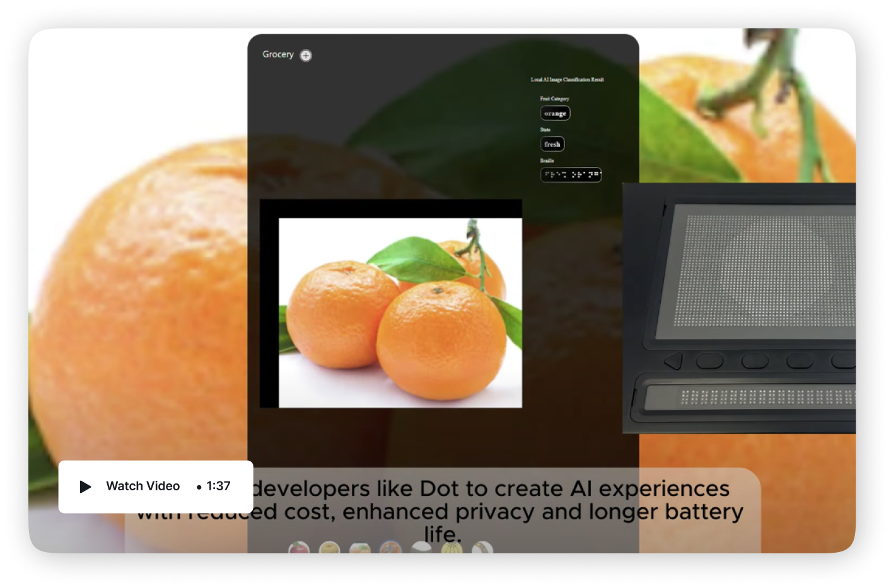Select the rightmost fruit thumbnail
Viewport: 891px width, 588px height.
[482, 548]
